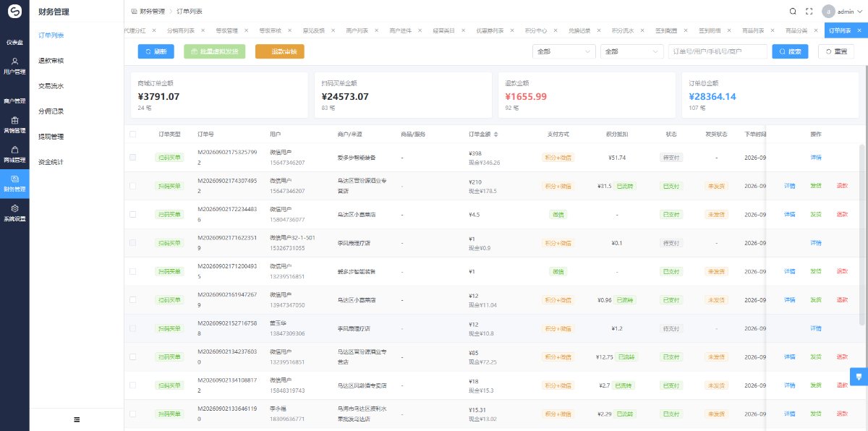868x431 pixels.
Task: Close the 商户列表 tab
Action: pyautogui.click(x=376, y=31)
